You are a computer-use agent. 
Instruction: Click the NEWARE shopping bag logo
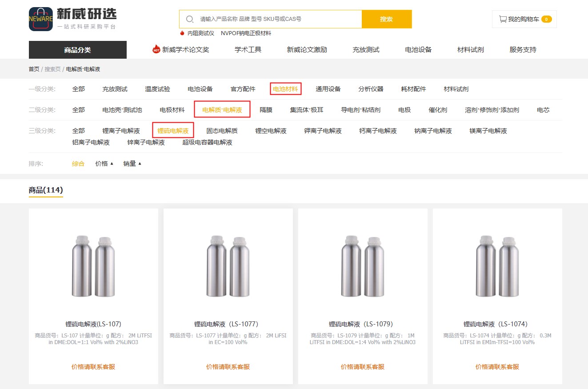pos(41,19)
